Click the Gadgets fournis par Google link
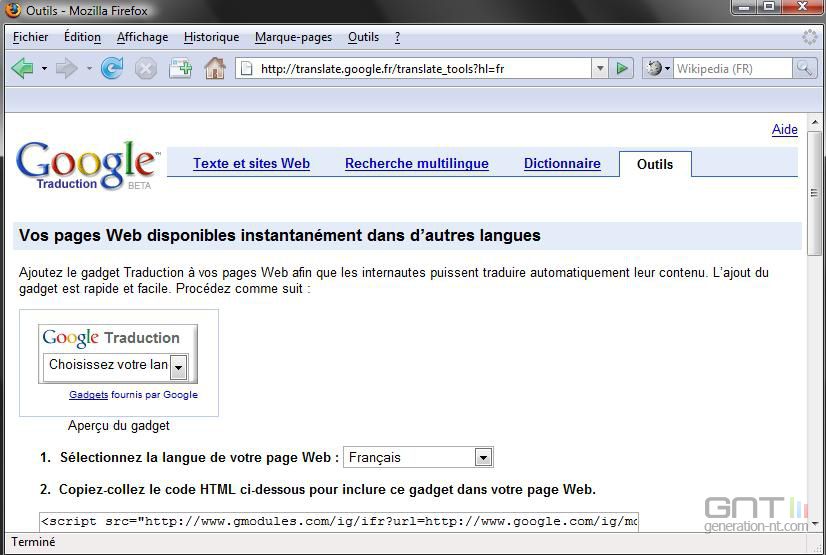The image size is (826, 555). coord(133,394)
